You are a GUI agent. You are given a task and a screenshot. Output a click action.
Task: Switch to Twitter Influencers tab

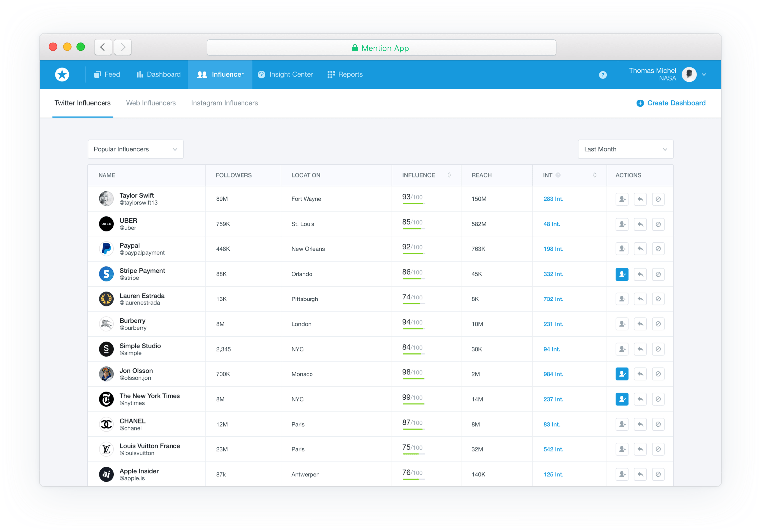[x=83, y=103]
